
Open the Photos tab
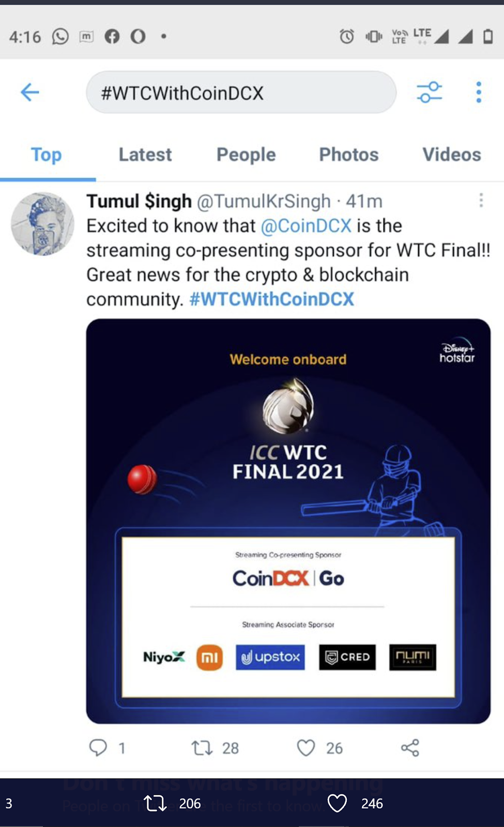pos(348,155)
